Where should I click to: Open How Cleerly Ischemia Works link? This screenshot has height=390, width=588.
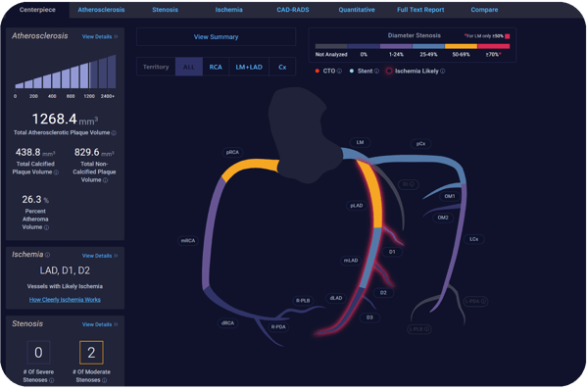point(65,300)
